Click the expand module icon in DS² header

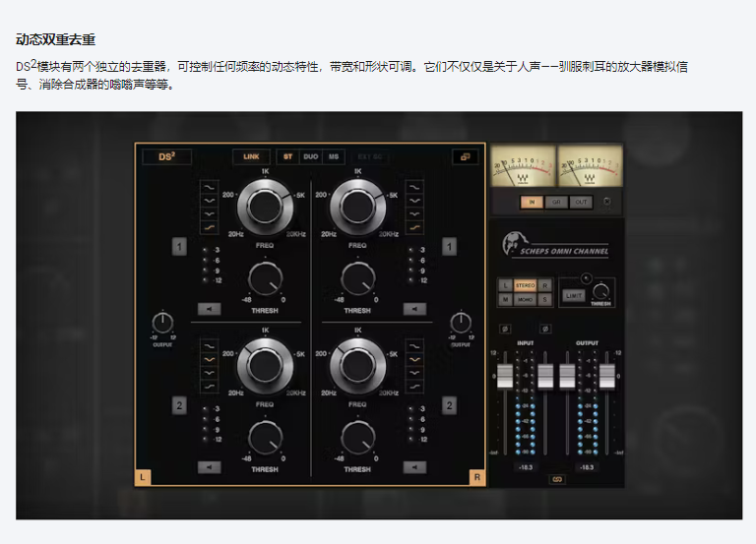[x=466, y=156]
